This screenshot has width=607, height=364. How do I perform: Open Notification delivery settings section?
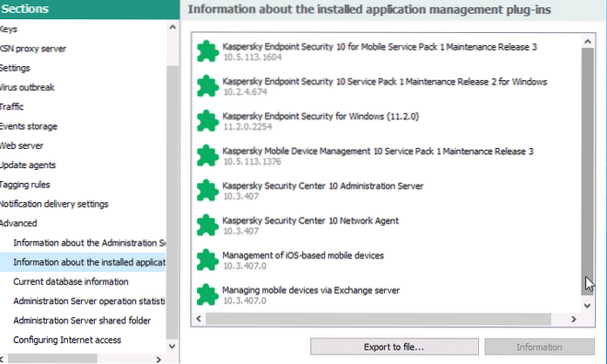pos(54,204)
